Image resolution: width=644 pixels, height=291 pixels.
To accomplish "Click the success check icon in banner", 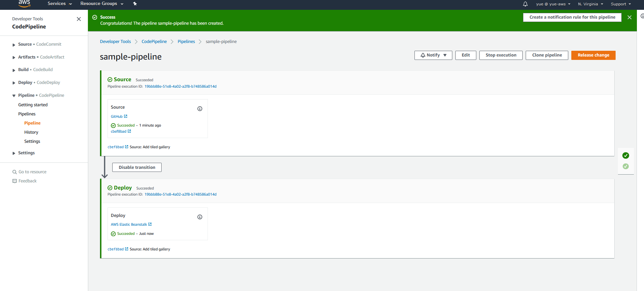I will point(95,17).
